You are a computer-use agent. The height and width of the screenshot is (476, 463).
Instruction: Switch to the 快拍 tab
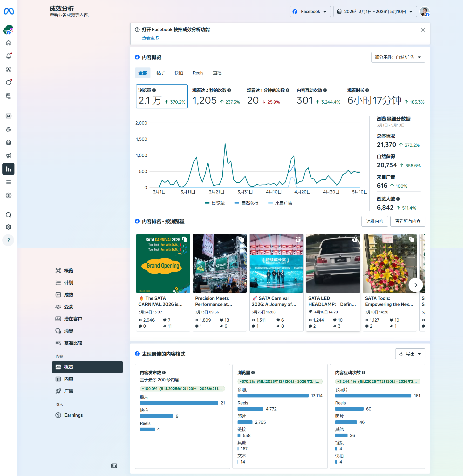point(179,73)
